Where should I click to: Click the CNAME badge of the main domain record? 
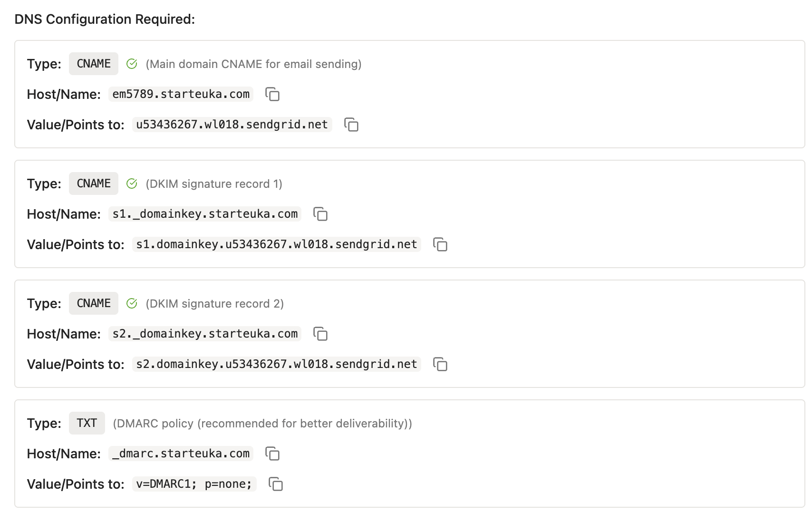94,64
